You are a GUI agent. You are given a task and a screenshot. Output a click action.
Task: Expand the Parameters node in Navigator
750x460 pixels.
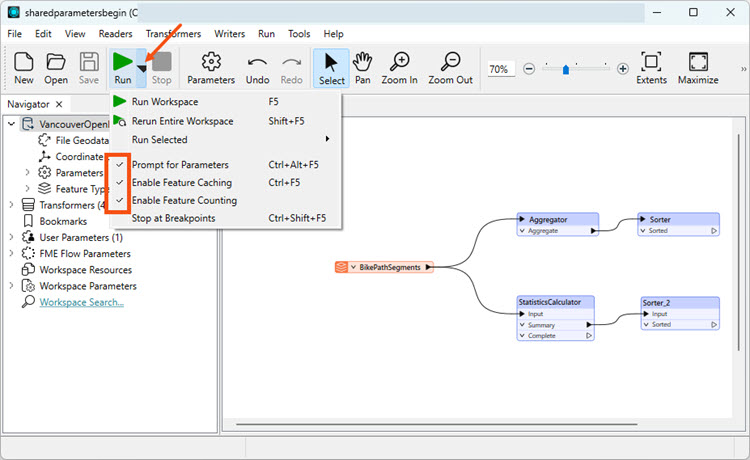point(27,172)
